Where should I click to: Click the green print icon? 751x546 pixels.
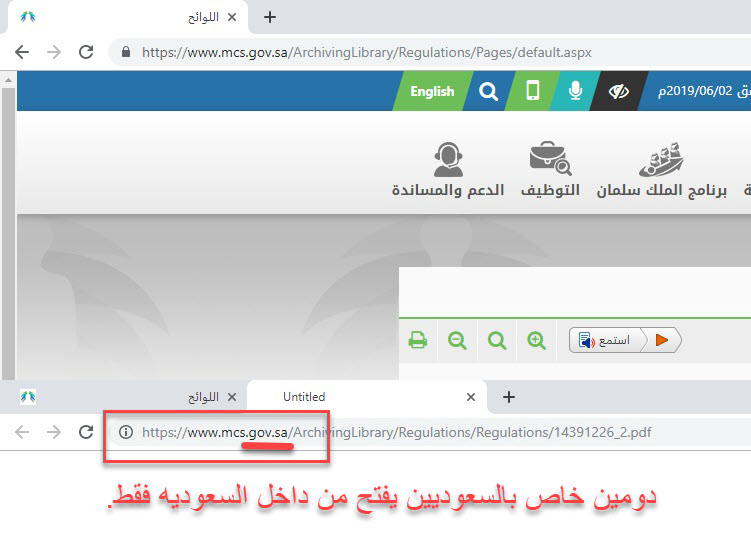click(x=418, y=341)
